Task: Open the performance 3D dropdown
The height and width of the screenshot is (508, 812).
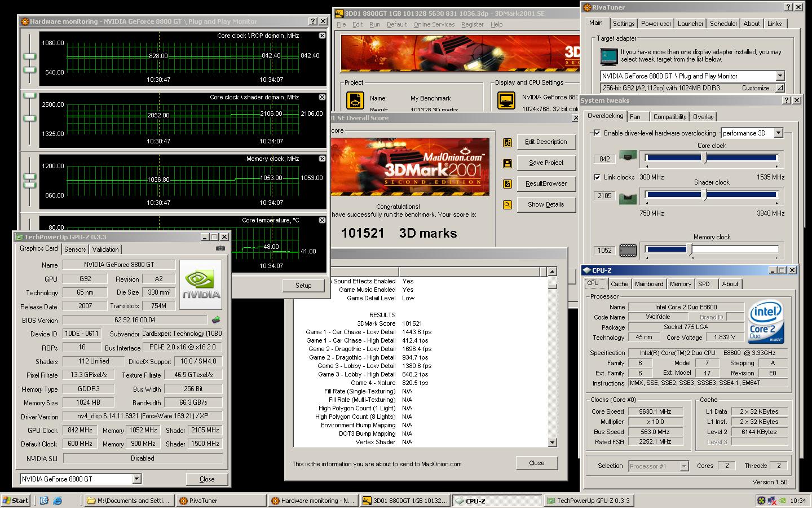Action: tap(778, 133)
